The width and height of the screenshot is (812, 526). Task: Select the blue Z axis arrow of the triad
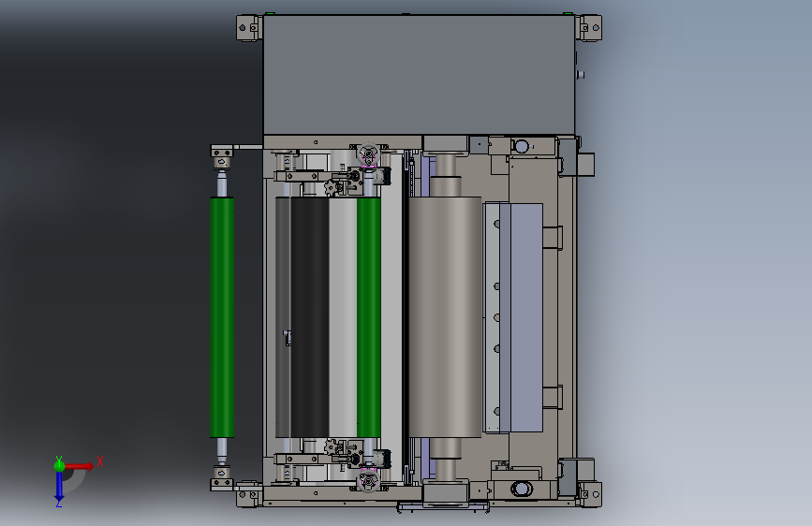tap(59, 487)
